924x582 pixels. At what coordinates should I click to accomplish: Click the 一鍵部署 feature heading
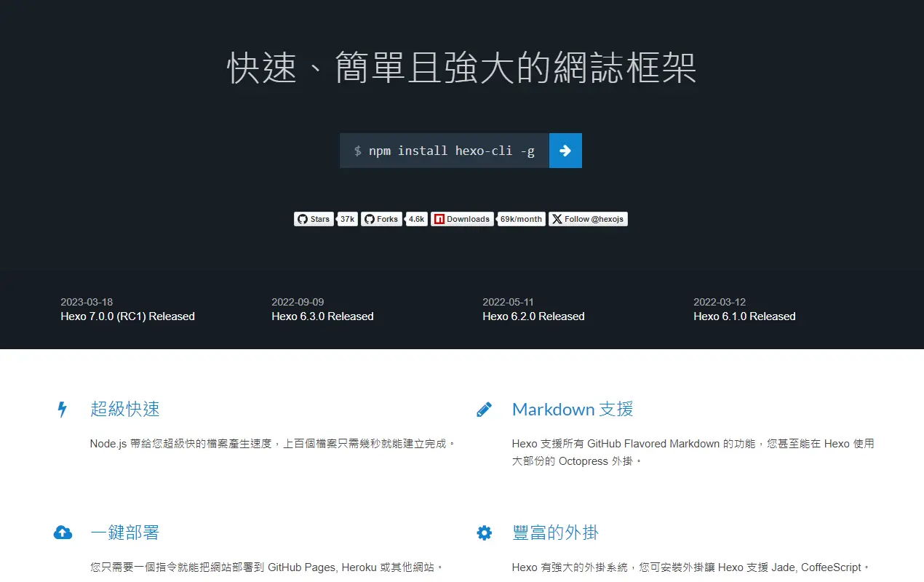pyautogui.click(x=125, y=533)
